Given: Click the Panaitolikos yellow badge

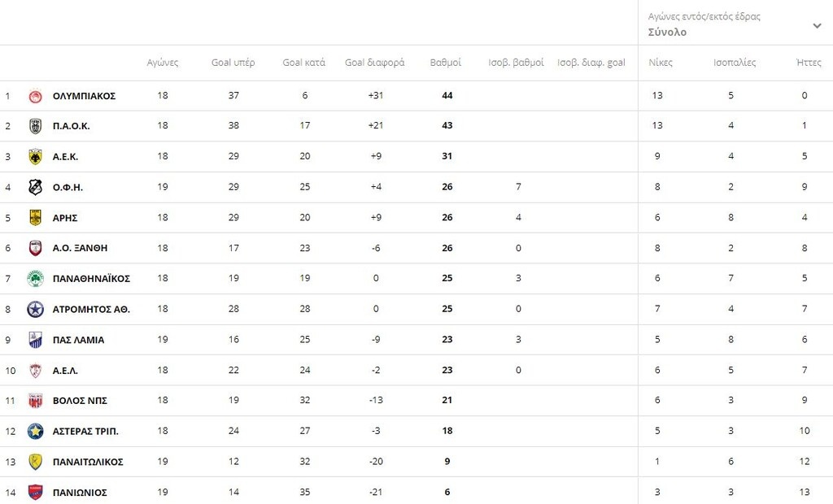Looking at the screenshot, I should (x=35, y=462).
